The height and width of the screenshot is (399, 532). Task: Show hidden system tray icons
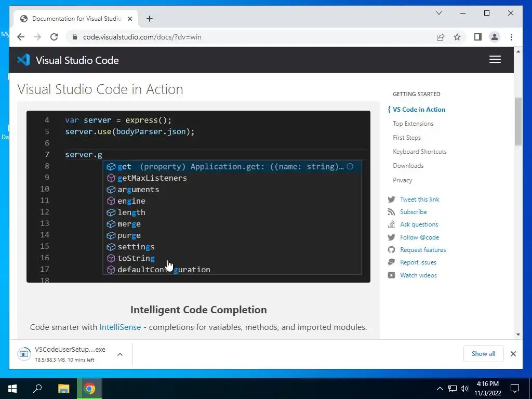[440, 389]
